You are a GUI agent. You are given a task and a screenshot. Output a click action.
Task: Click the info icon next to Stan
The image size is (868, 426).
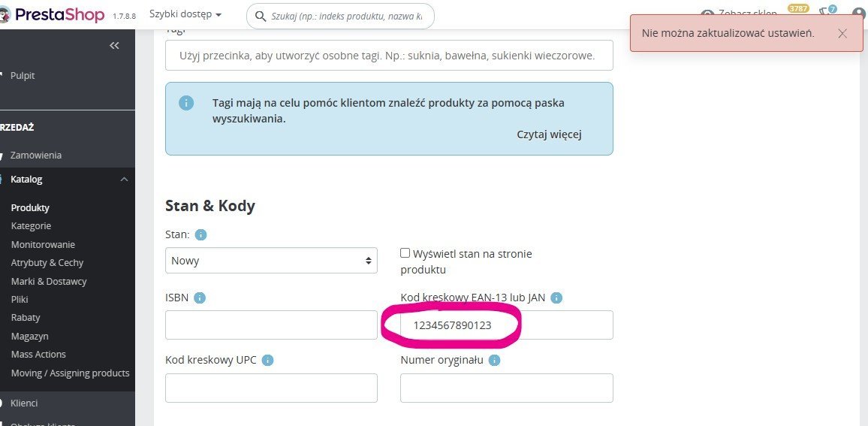click(201, 235)
